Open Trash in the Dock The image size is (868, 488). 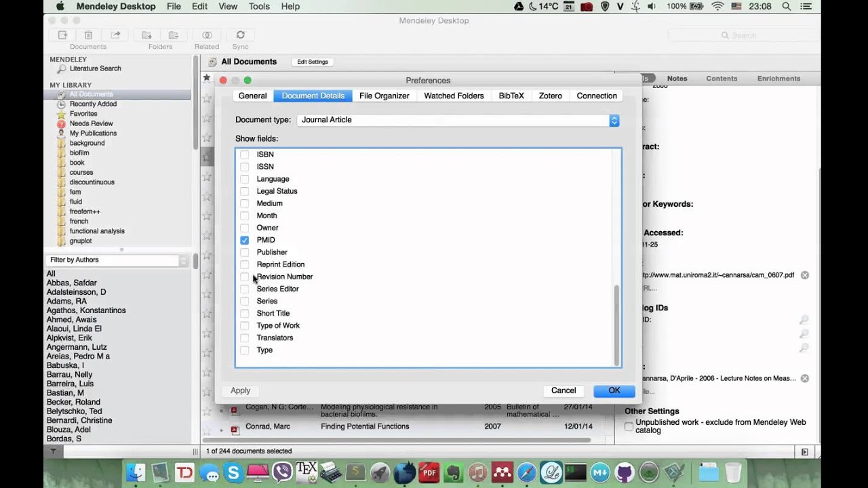[x=733, y=472]
